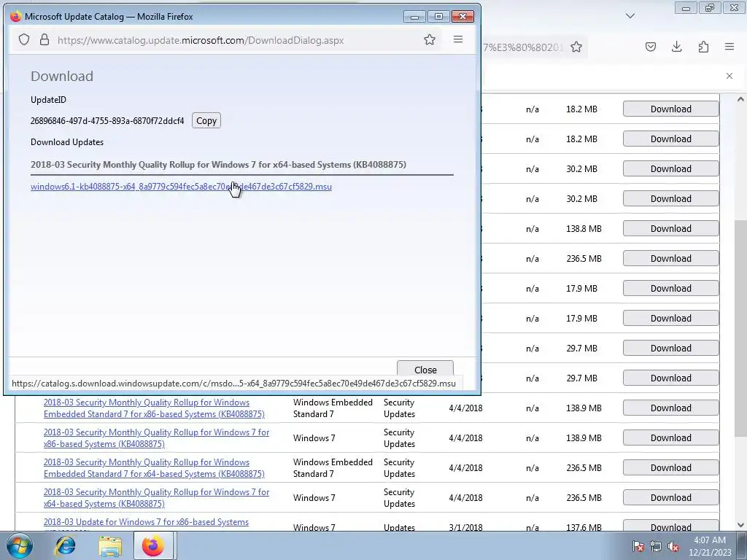This screenshot has width=747, height=560.
Task: Open the x64 Windows Embedded Standard 7 Quality Rollup KB4088875 link
Action: (154, 468)
